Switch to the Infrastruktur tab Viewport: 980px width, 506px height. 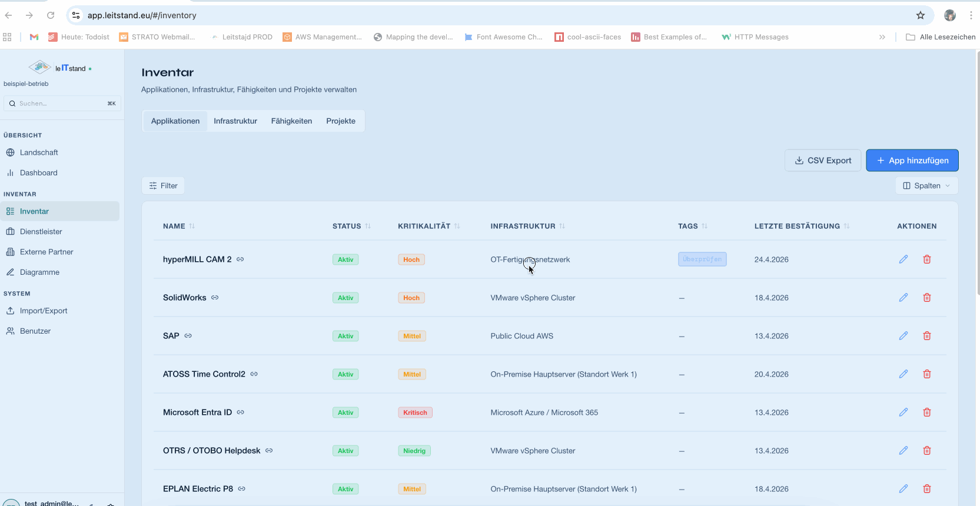pos(235,121)
